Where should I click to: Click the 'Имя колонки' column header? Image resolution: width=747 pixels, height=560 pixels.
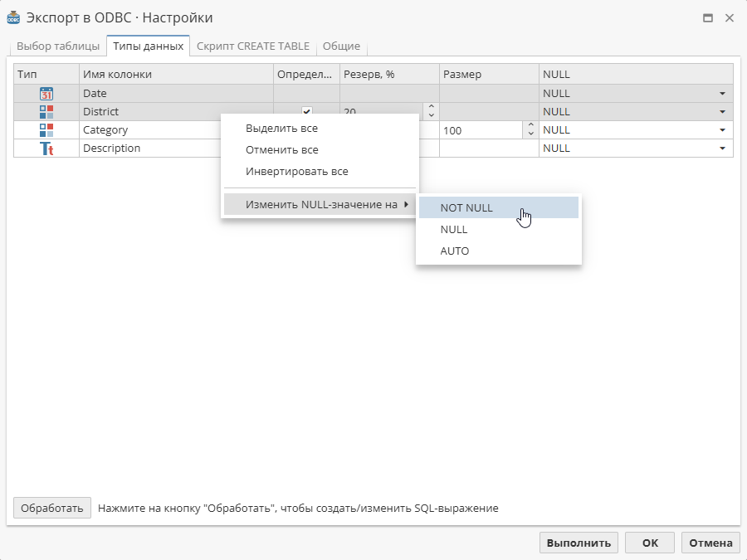(176, 75)
